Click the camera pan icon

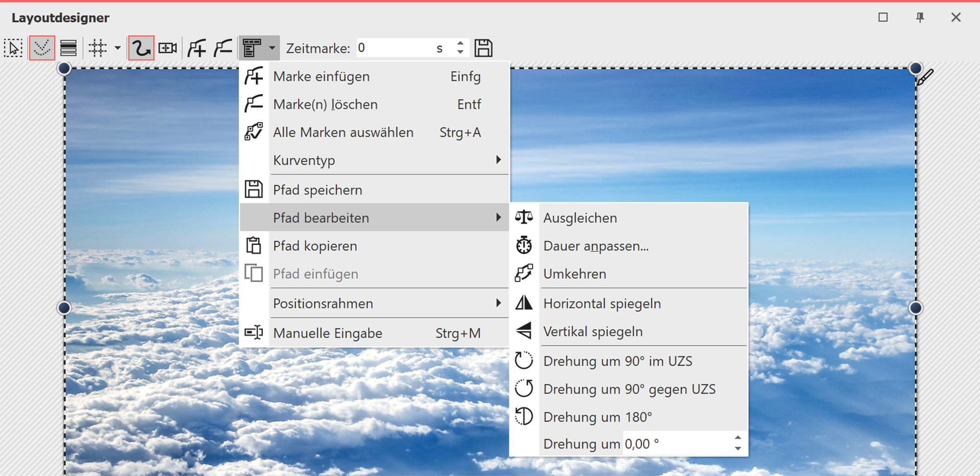[167, 47]
